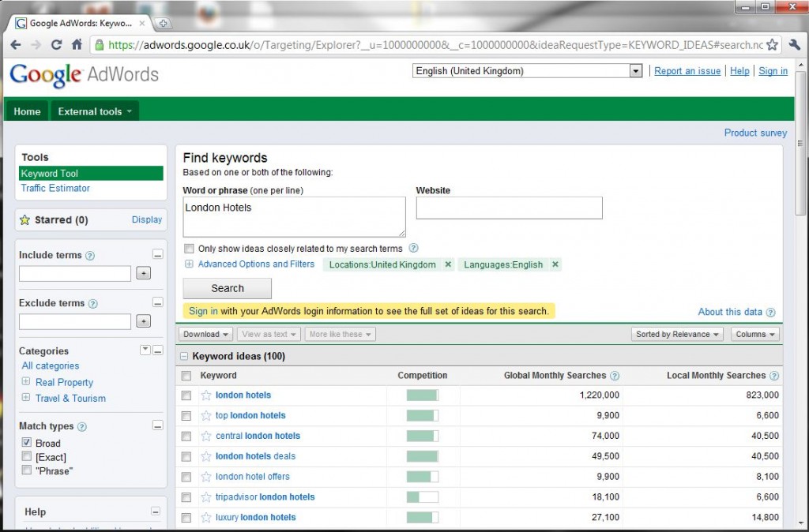Collapse the Include terms panel

click(x=158, y=255)
